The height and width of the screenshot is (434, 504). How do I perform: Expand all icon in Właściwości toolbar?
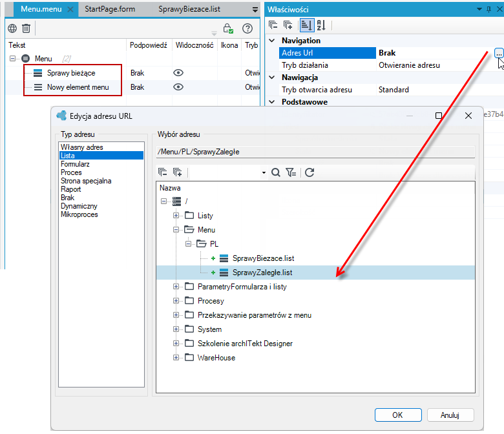point(288,25)
